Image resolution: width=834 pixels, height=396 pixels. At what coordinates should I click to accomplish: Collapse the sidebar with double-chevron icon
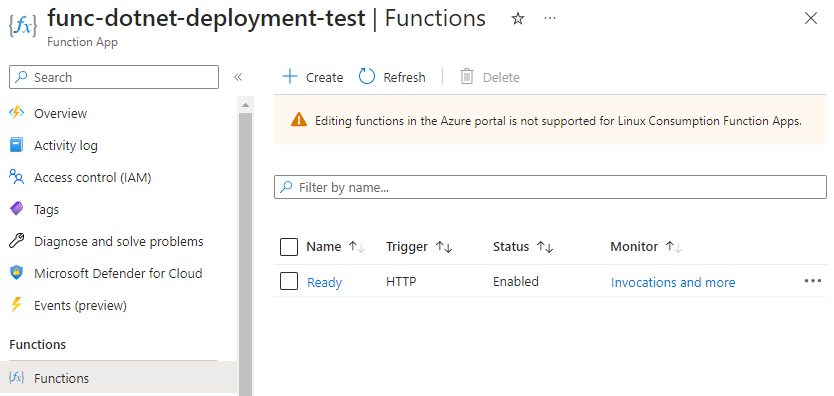coord(238,77)
